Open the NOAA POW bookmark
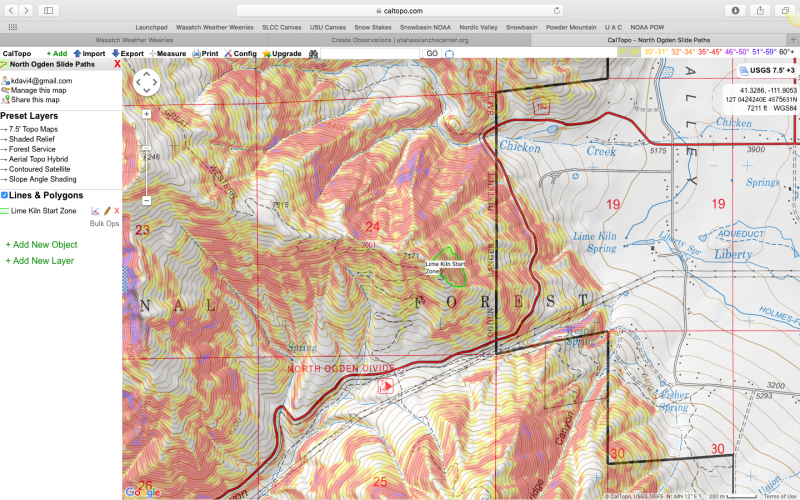Image resolution: width=800 pixels, height=500 pixels. point(647,28)
